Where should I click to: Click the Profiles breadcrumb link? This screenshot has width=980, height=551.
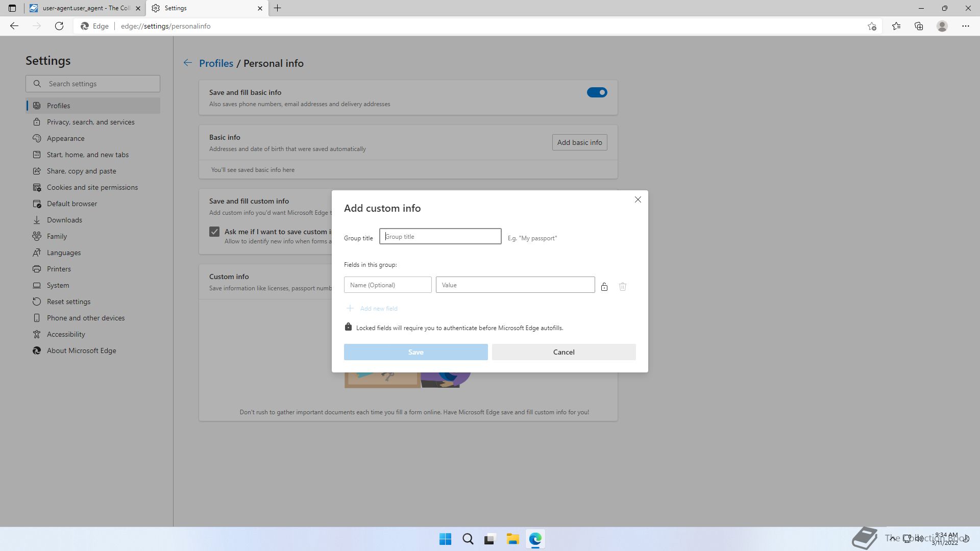coord(216,63)
